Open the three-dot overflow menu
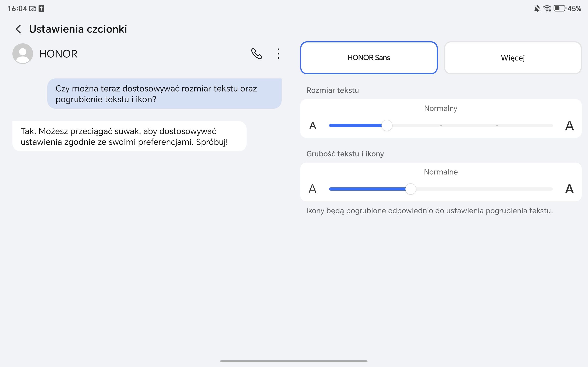 click(x=278, y=54)
